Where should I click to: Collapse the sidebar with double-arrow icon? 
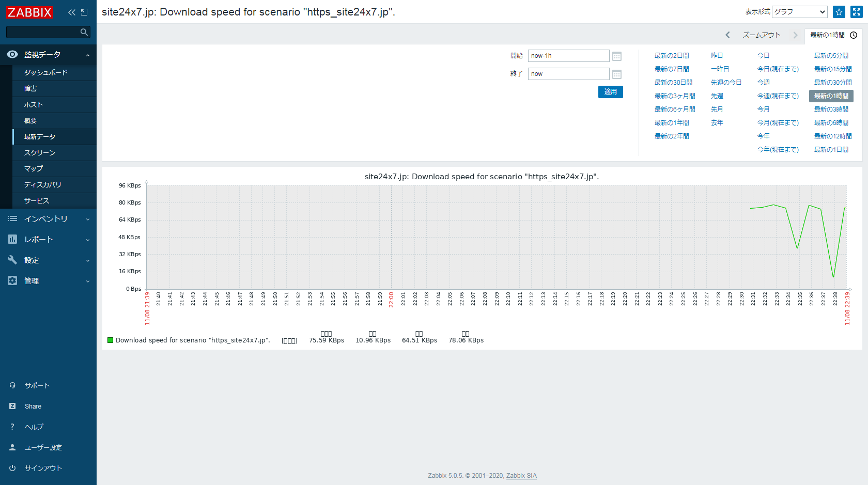pos(72,12)
